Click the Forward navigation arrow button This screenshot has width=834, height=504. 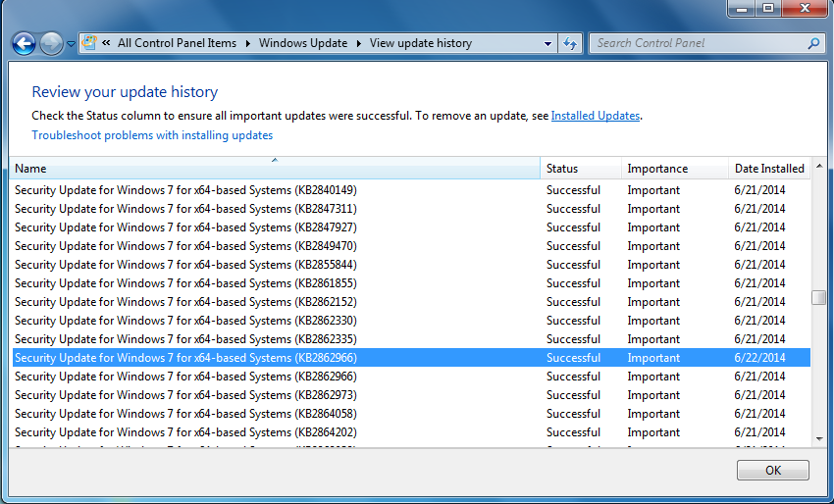(51, 43)
